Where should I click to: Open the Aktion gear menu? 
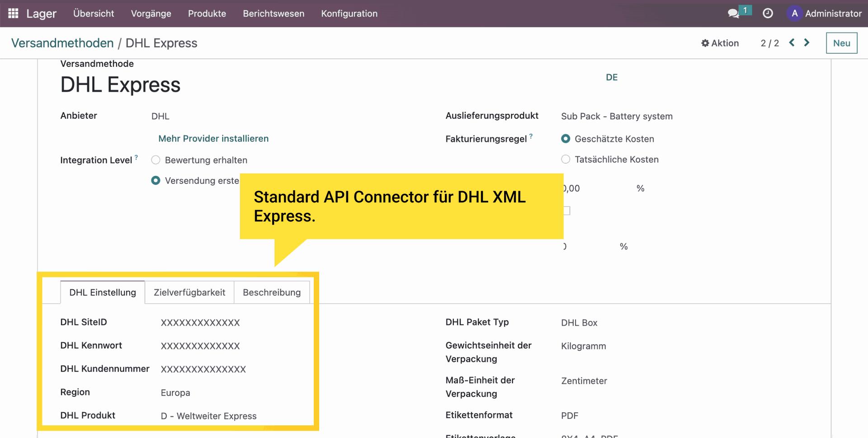[720, 43]
